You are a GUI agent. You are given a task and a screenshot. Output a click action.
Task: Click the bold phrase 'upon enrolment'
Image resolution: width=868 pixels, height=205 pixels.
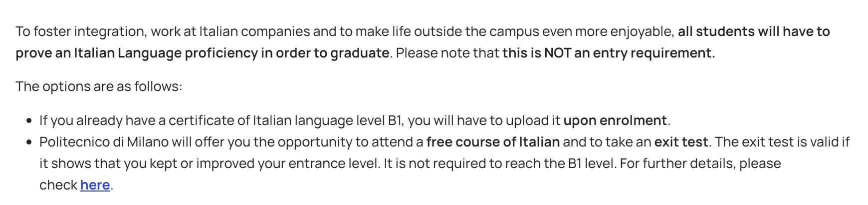pos(615,120)
